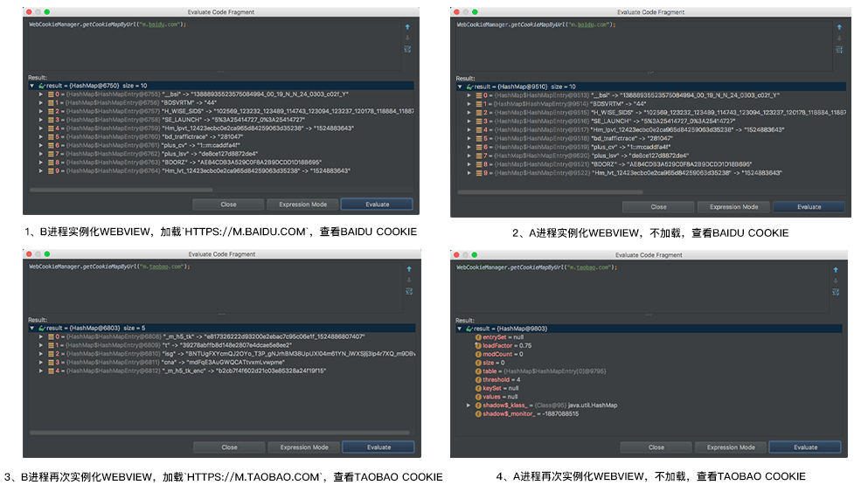Select the bd_traffictrace row HashMapEntry@6760
This screenshot has width=868, height=492.
(x=221, y=136)
